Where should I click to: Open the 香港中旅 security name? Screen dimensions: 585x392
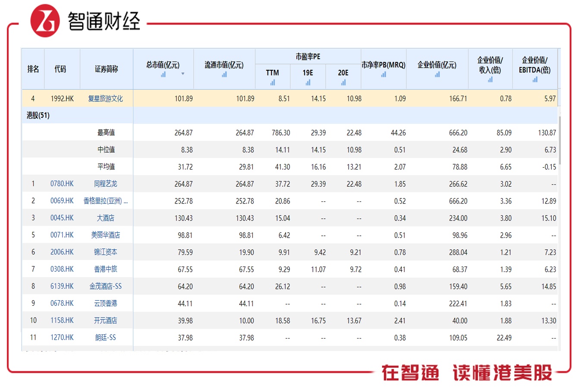click(x=106, y=270)
